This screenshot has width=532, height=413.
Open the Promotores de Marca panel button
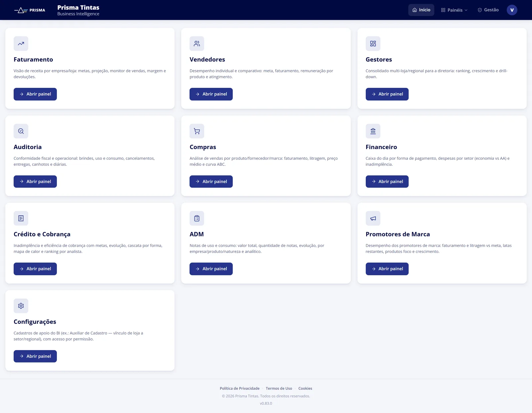pyautogui.click(x=387, y=269)
